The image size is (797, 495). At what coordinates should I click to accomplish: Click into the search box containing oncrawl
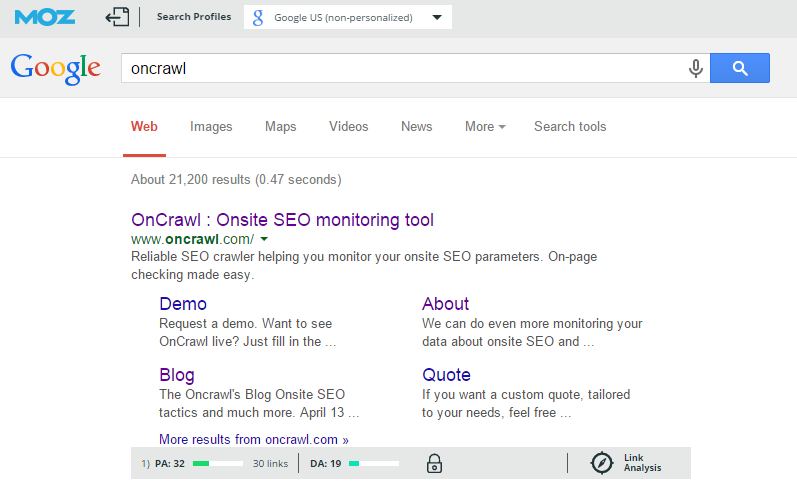pyautogui.click(x=400, y=68)
